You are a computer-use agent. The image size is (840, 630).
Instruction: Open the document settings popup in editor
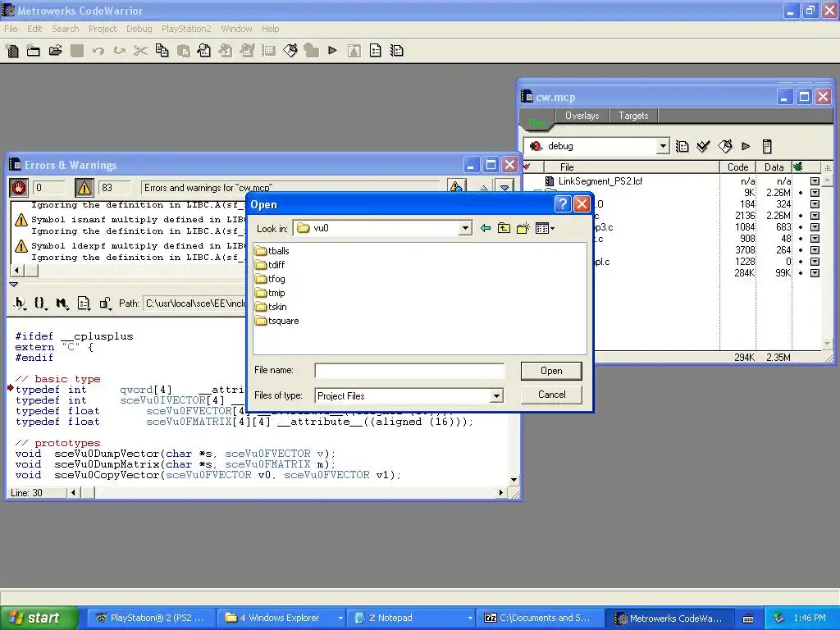(84, 304)
